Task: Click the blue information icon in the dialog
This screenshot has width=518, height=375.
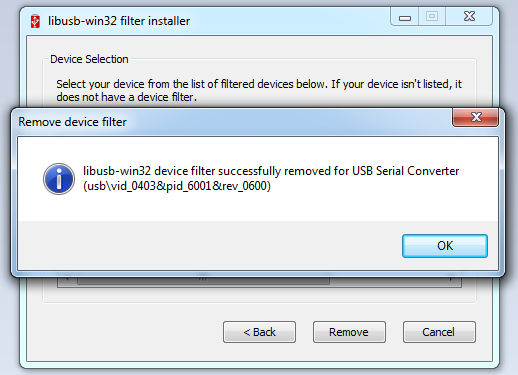Action: [59, 179]
